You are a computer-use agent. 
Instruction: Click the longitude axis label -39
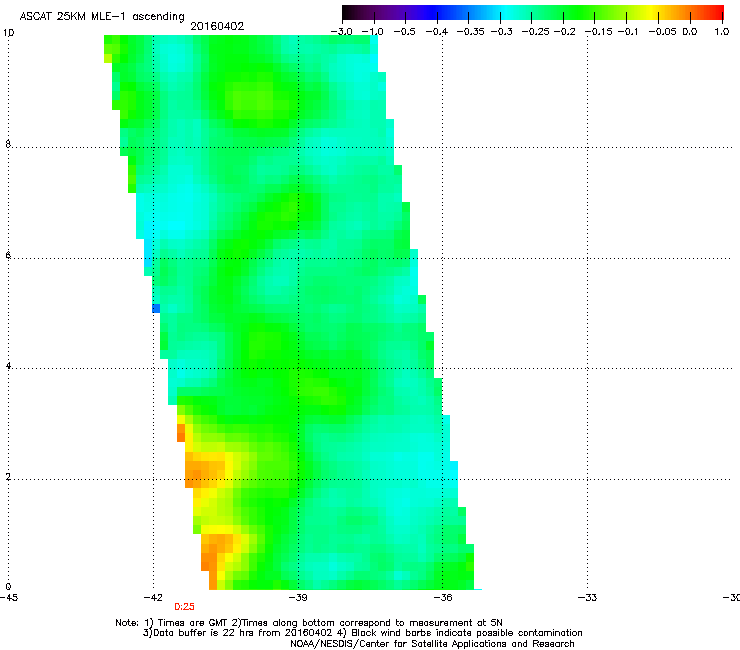point(298,598)
